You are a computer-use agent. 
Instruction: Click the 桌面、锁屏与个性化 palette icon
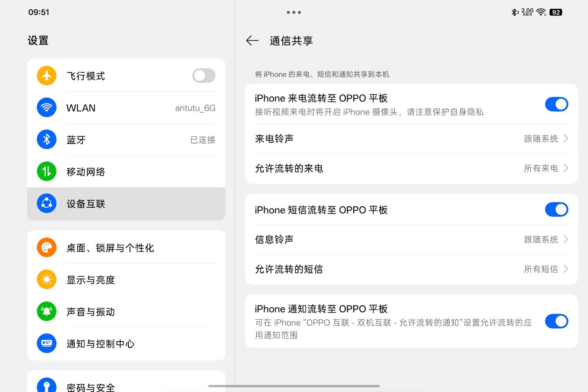(x=46, y=248)
